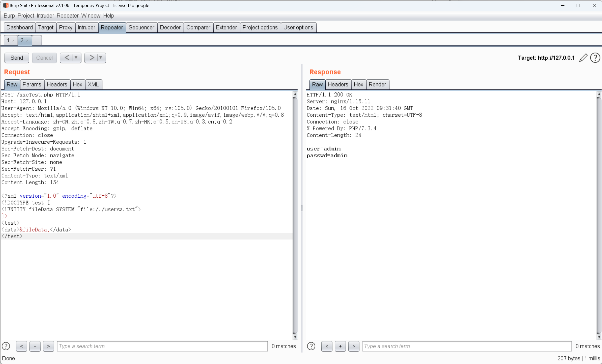
Task: Switch to the Proxy tab
Action: (65, 27)
